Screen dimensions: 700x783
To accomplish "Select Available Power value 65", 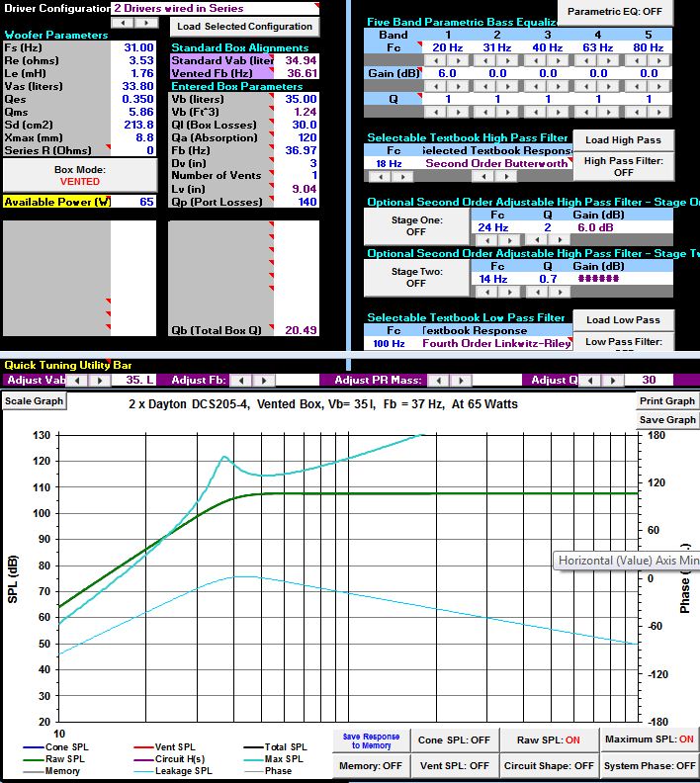I will [133, 202].
